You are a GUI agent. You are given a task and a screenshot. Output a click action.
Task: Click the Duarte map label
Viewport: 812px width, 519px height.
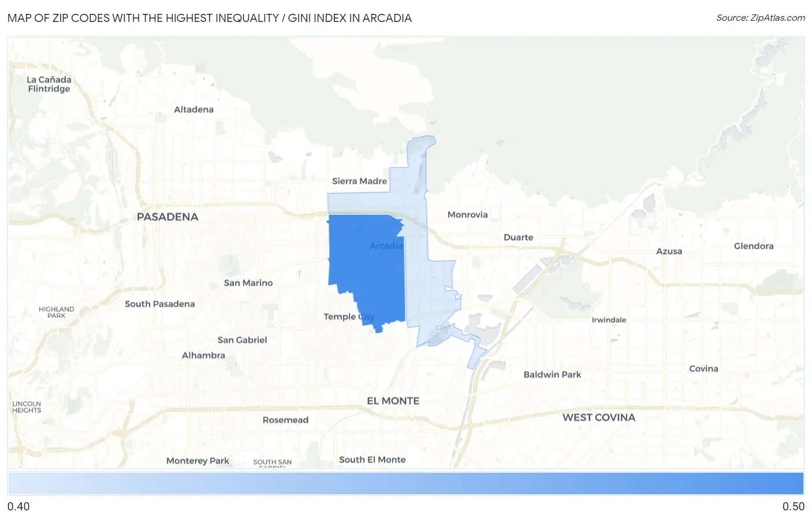518,237
